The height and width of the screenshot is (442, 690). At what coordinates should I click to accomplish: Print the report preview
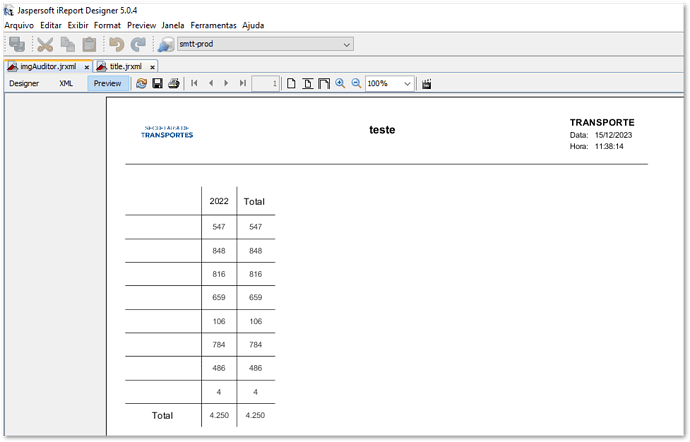pyautogui.click(x=174, y=83)
